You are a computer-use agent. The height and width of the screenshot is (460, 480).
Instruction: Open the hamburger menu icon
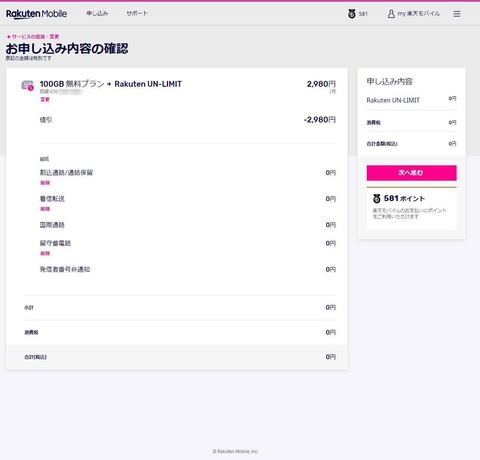457,14
